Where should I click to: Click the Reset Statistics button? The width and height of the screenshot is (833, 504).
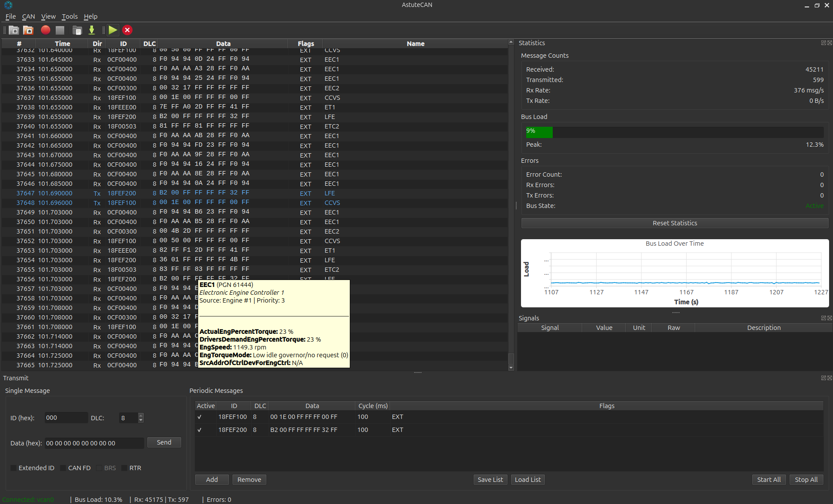click(x=674, y=223)
